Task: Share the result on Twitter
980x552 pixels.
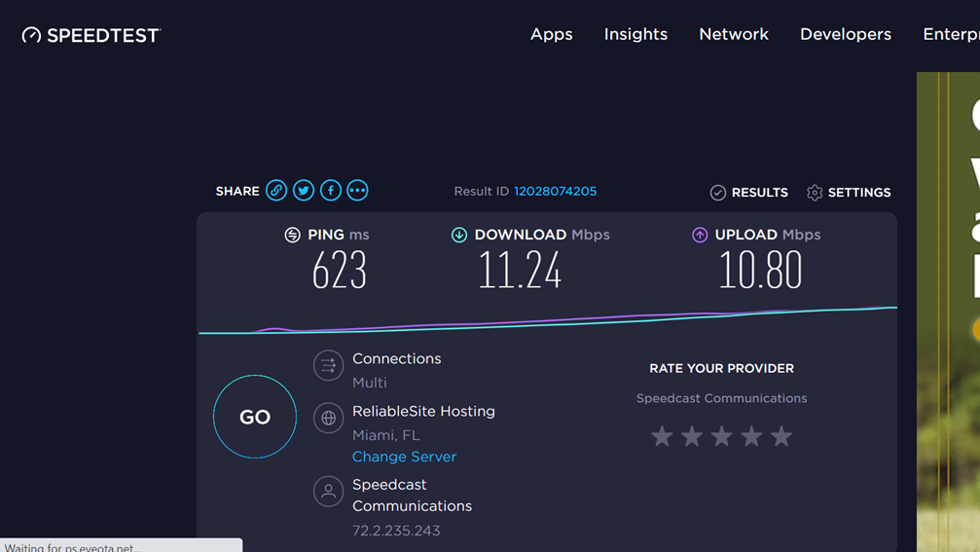Action: click(304, 191)
